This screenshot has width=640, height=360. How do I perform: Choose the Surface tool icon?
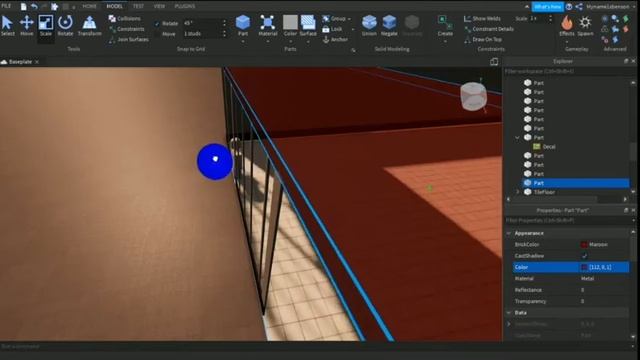[x=308, y=22]
